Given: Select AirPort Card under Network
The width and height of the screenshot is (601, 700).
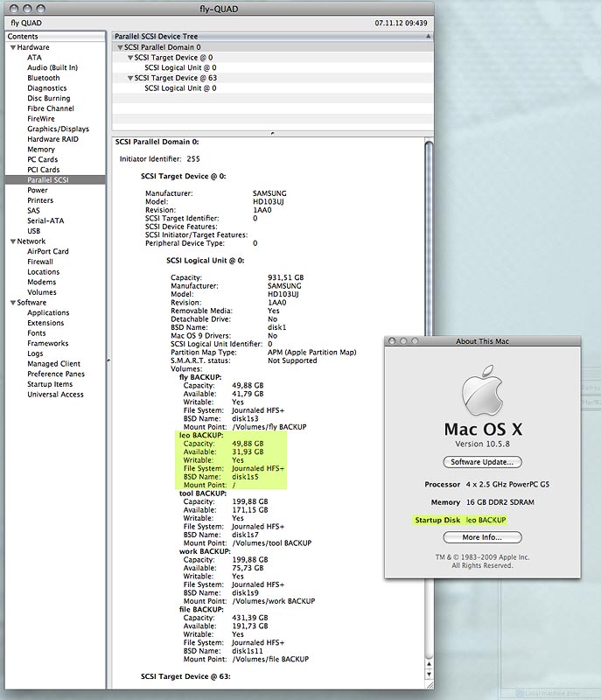Looking at the screenshot, I should 48,252.
